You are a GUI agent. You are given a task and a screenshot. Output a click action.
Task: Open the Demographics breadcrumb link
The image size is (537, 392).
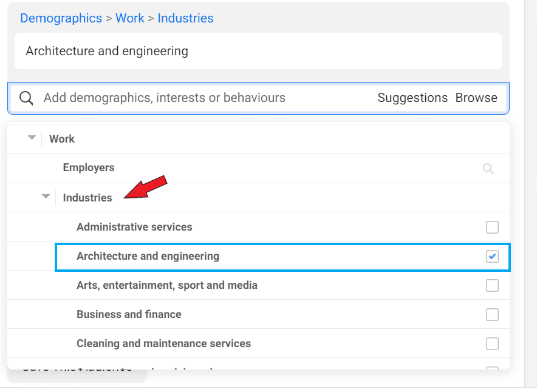pos(61,18)
